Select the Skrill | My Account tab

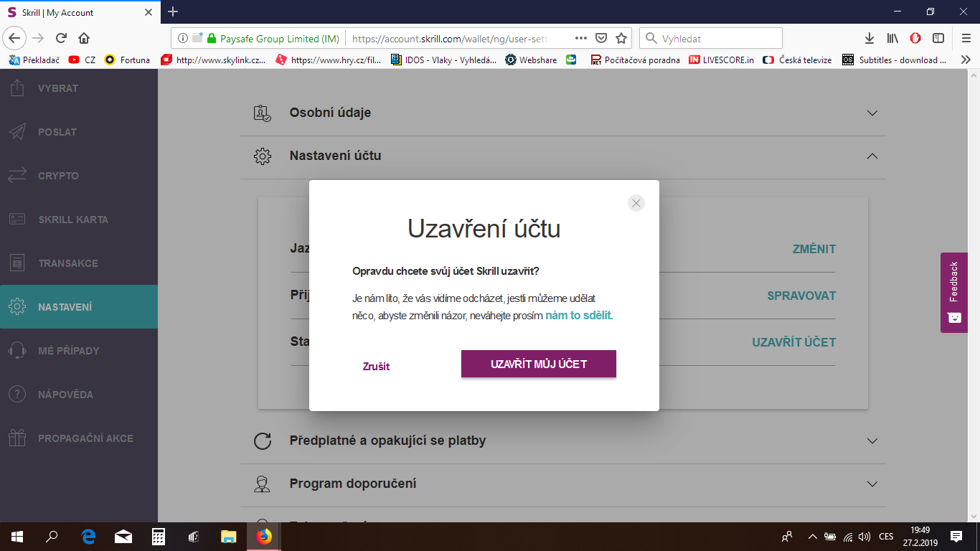pyautogui.click(x=79, y=12)
